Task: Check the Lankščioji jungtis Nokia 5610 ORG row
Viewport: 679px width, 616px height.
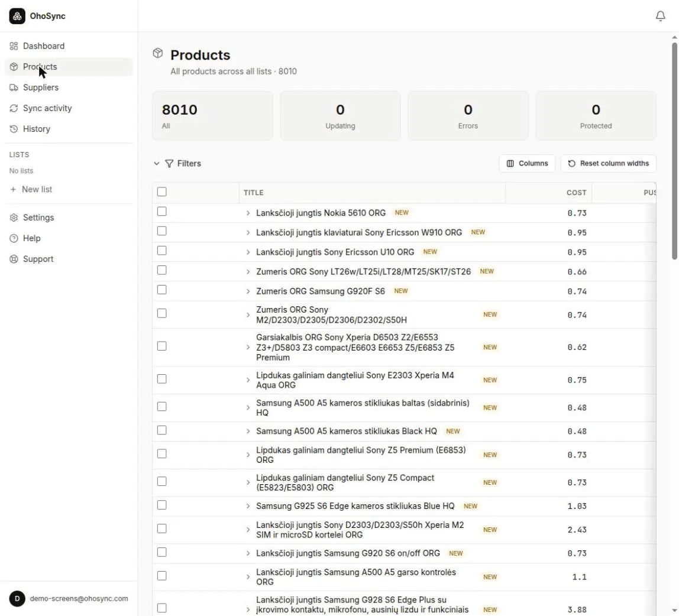Action: (162, 211)
